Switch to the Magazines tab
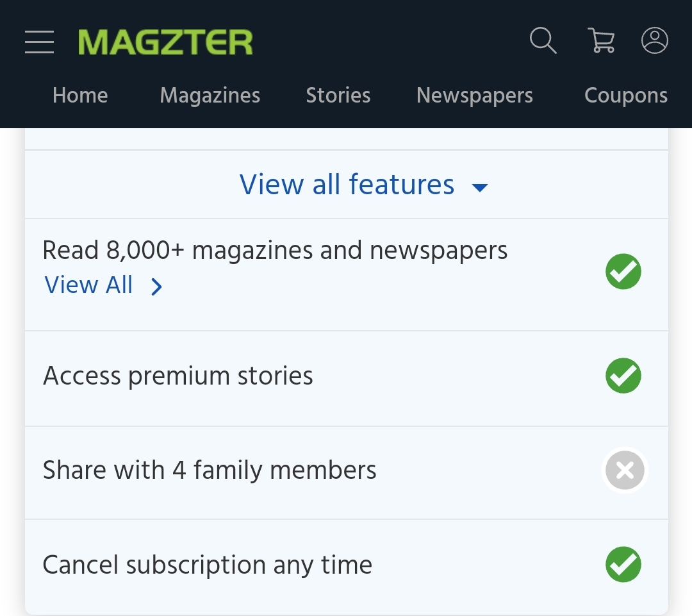Image resolution: width=692 pixels, height=616 pixels. [x=210, y=96]
